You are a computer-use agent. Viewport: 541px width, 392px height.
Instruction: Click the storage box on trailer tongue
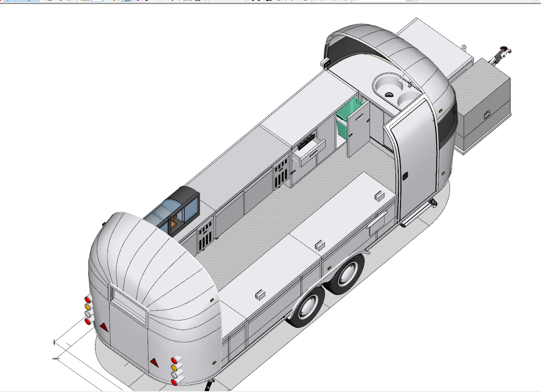(483, 106)
